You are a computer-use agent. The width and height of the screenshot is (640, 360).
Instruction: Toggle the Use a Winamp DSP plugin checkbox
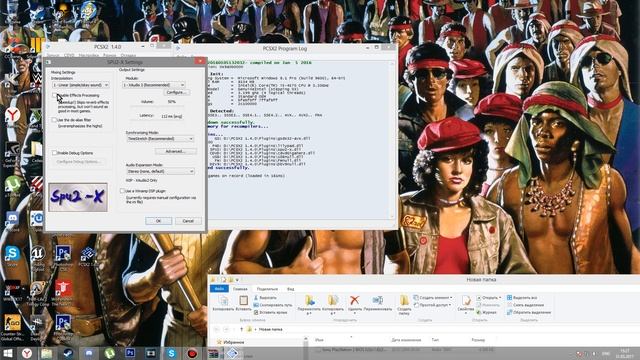[122, 191]
